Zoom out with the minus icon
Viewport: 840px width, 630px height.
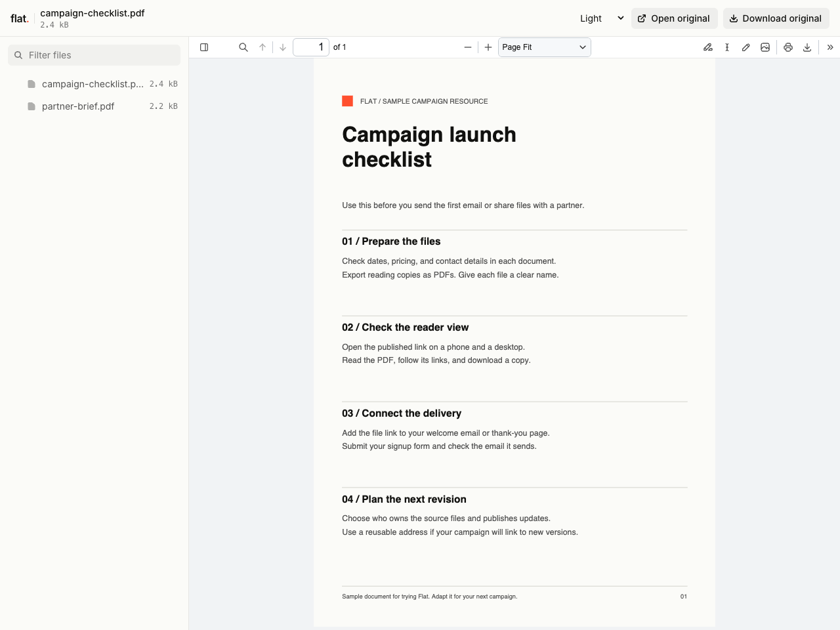click(x=468, y=47)
